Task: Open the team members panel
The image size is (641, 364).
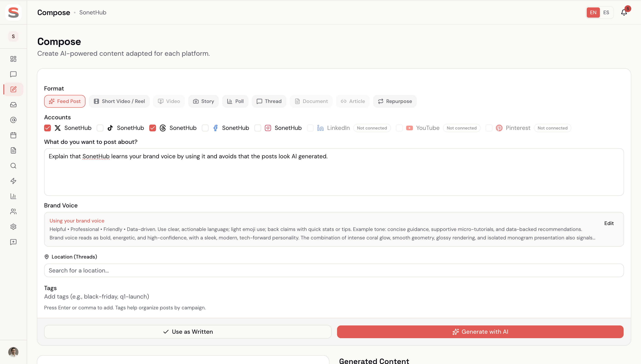Action: tap(13, 211)
